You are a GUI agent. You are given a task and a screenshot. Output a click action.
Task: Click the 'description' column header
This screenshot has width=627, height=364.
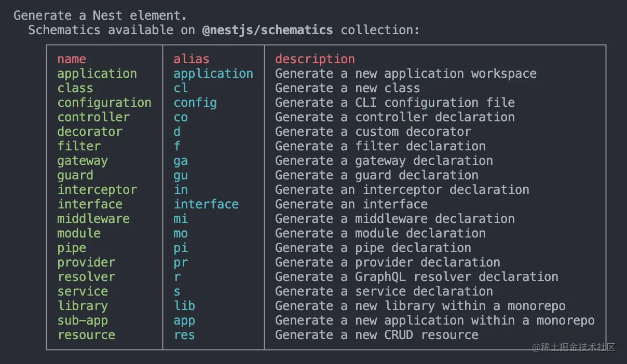pos(315,59)
